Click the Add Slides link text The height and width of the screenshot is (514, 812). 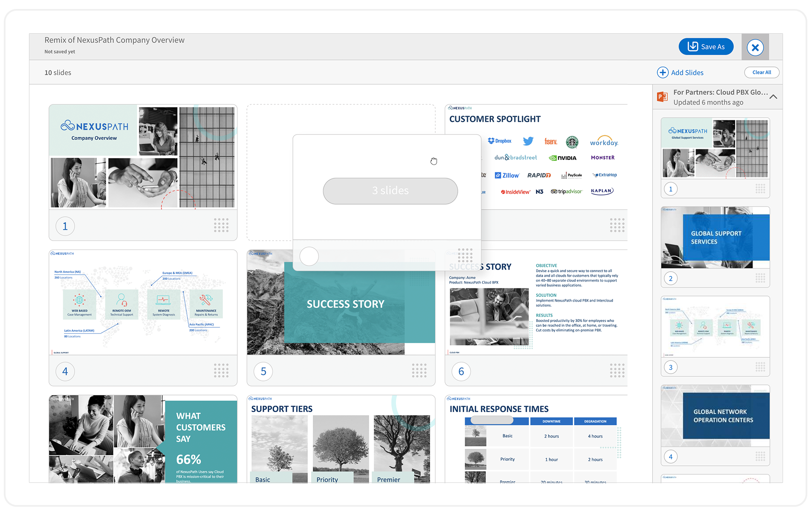pyautogui.click(x=687, y=73)
